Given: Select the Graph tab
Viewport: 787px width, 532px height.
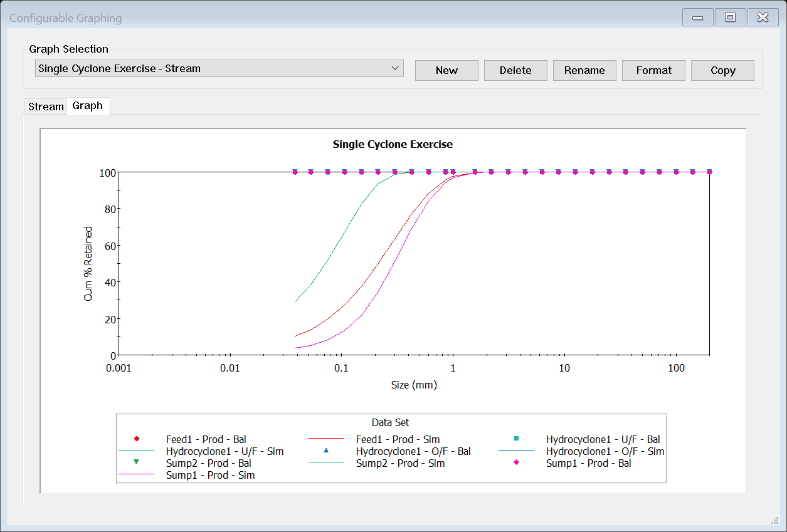Looking at the screenshot, I should (x=88, y=106).
